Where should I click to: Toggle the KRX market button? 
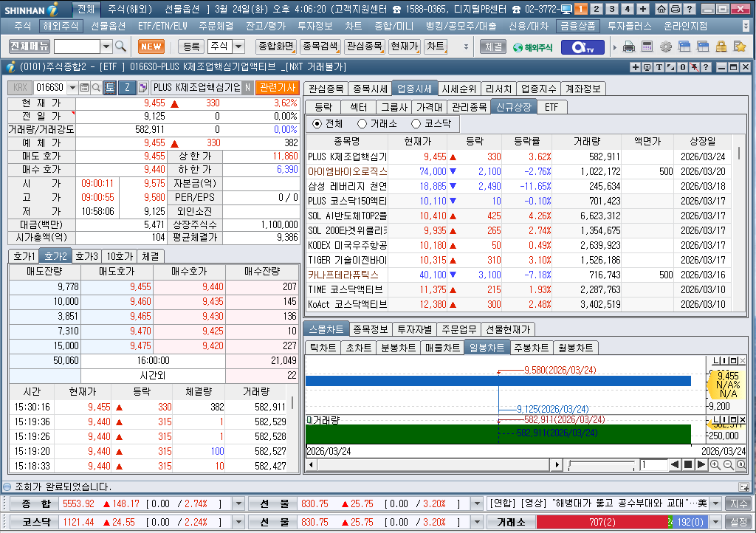pyautogui.click(x=20, y=87)
